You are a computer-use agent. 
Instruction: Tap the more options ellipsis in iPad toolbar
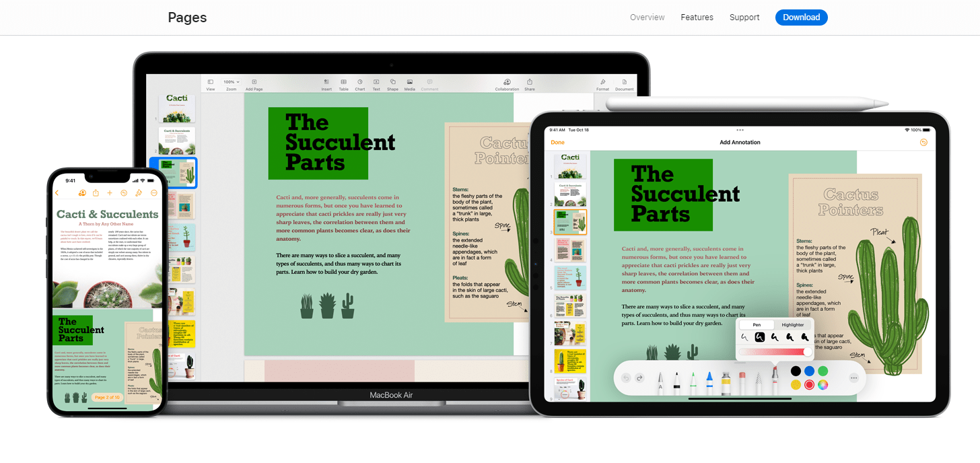pos(853,378)
